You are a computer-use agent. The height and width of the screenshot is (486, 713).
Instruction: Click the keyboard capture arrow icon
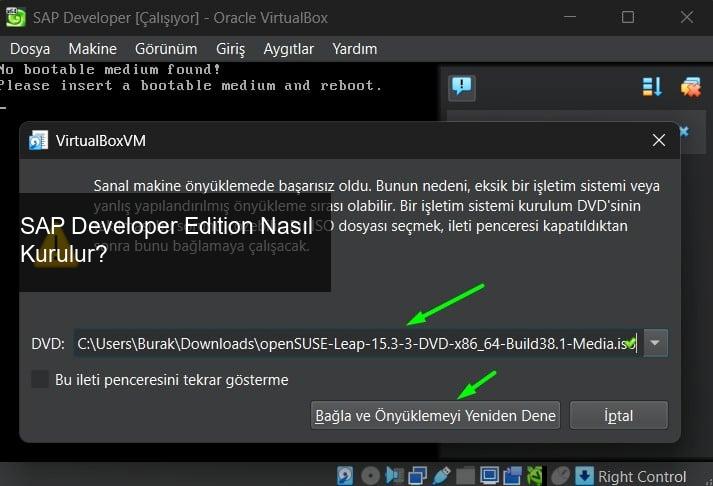pyautogui.click(x=585, y=476)
